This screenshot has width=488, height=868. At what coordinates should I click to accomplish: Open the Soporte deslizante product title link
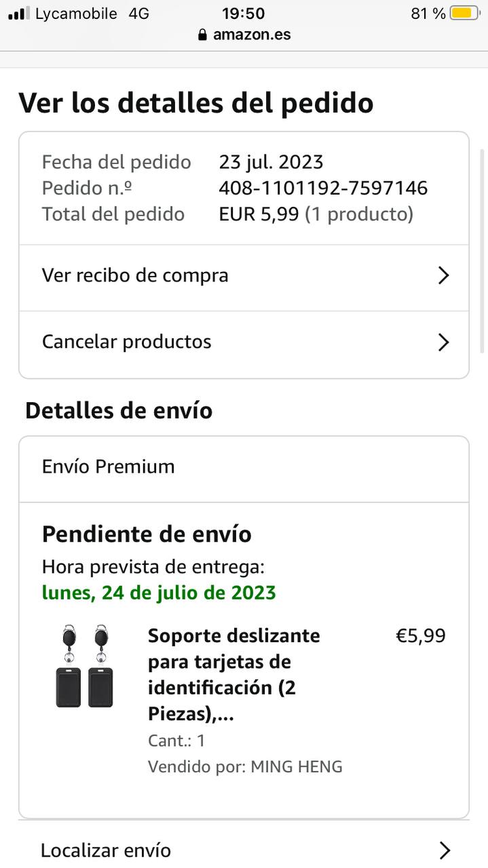[233, 675]
